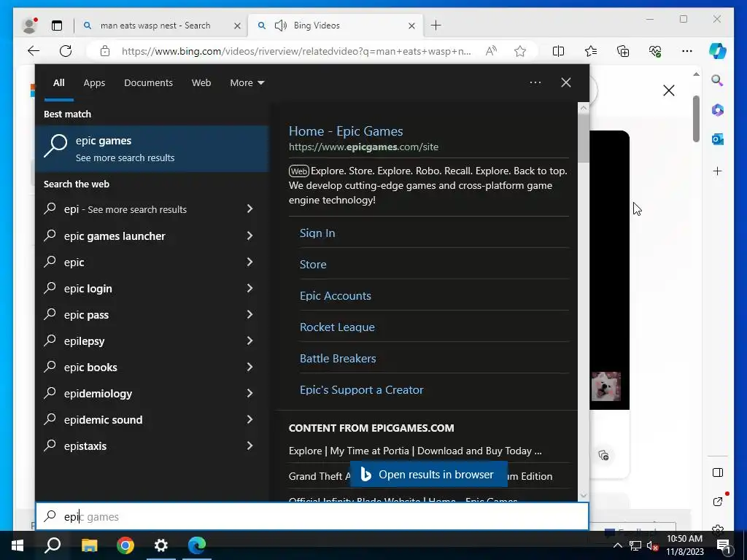This screenshot has height=560, width=747.
Task: Click the dog video thumbnail
Action: [x=606, y=386]
